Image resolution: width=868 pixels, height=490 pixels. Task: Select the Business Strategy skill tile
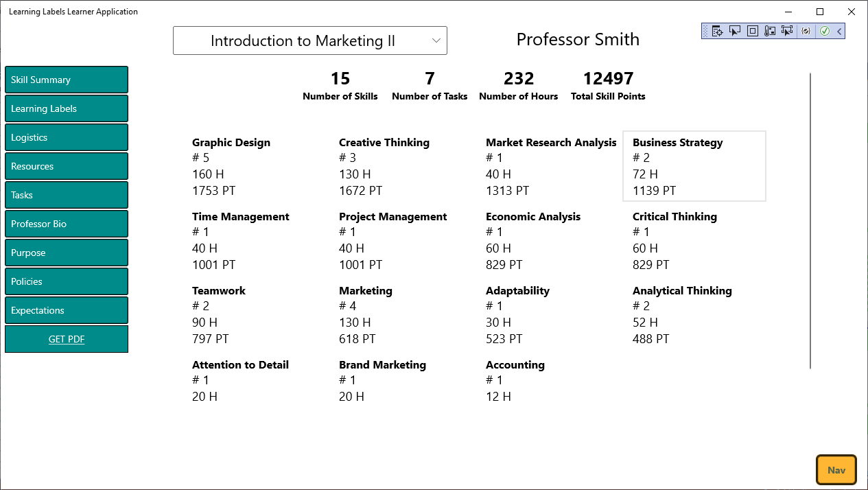[694, 166]
